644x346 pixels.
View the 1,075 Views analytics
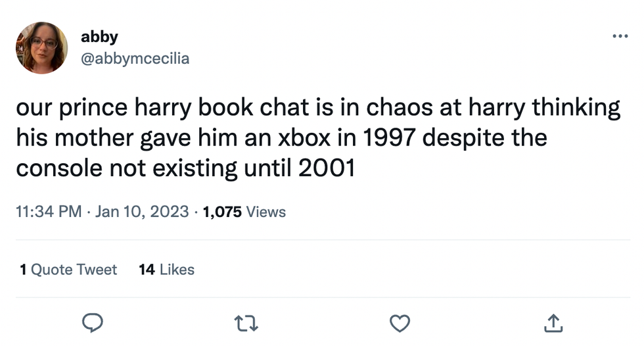tap(244, 212)
